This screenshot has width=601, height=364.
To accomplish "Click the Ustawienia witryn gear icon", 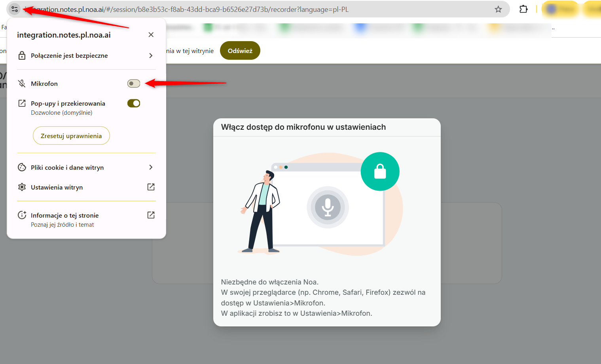I will [22, 187].
